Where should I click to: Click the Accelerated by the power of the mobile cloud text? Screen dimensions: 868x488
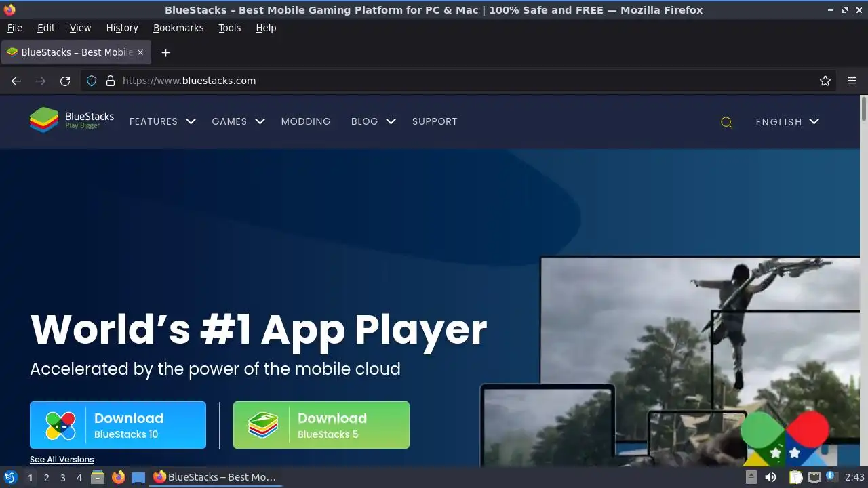215,369
